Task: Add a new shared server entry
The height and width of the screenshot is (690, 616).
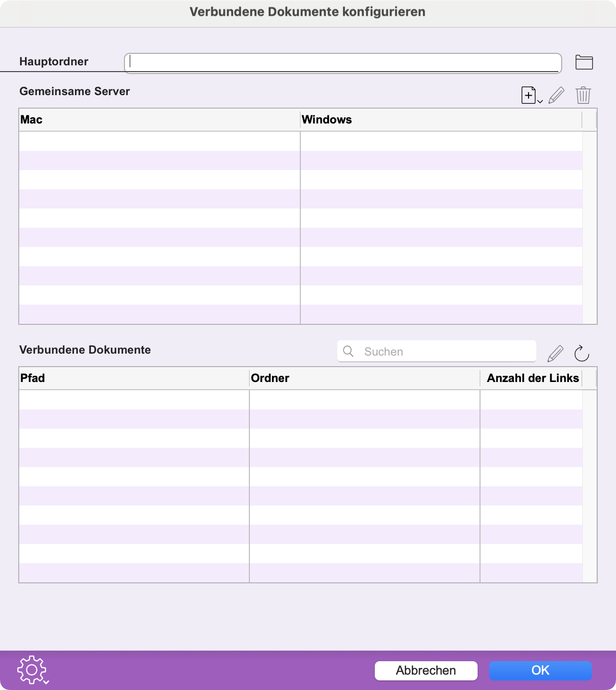Action: click(531, 95)
